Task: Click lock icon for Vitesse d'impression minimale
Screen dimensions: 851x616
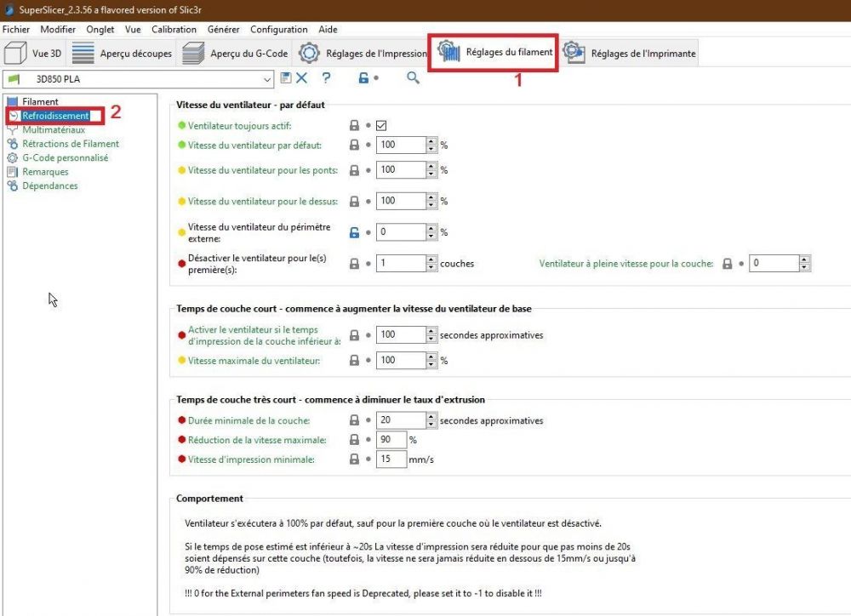Action: (x=354, y=459)
